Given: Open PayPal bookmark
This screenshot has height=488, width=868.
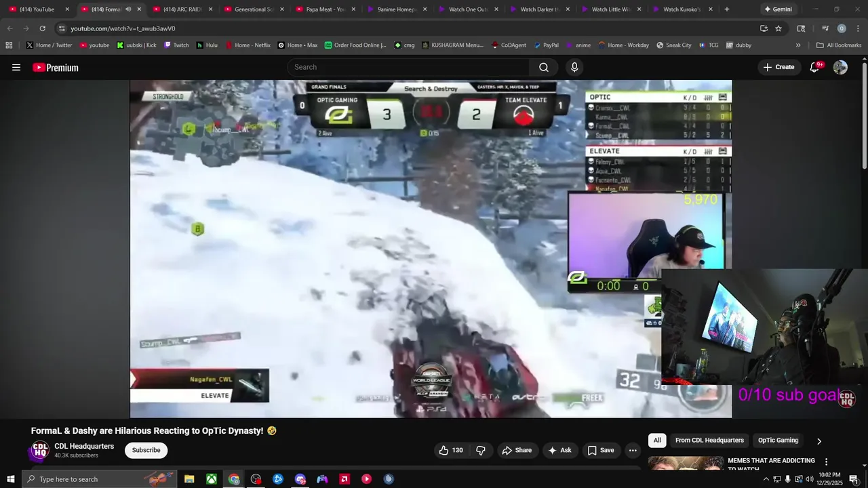Looking at the screenshot, I should click(x=547, y=45).
